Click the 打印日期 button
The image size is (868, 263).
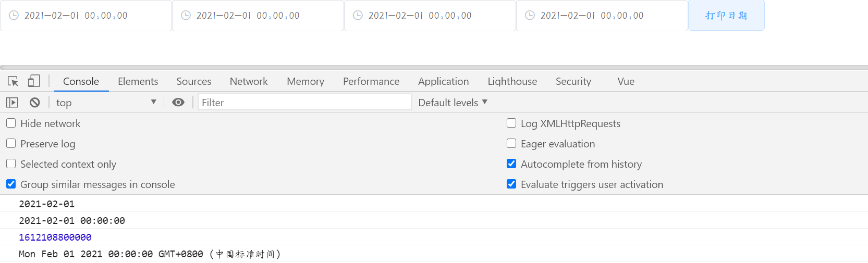point(726,16)
